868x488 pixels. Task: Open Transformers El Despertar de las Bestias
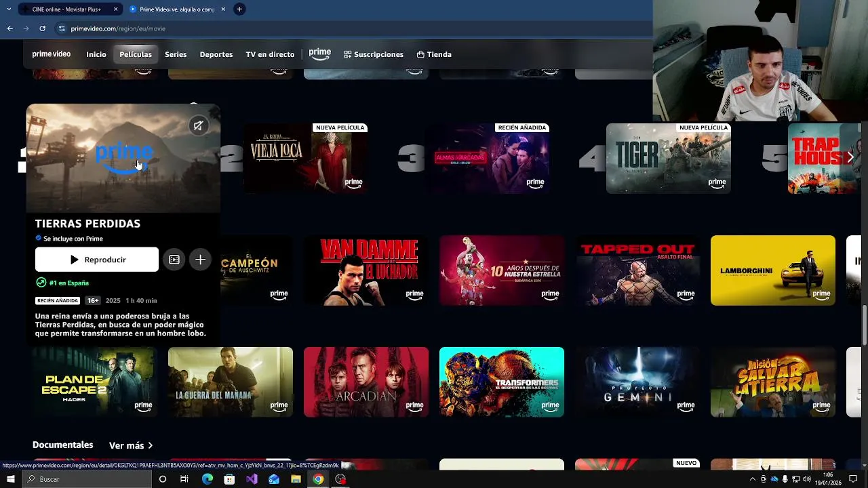tap(502, 382)
